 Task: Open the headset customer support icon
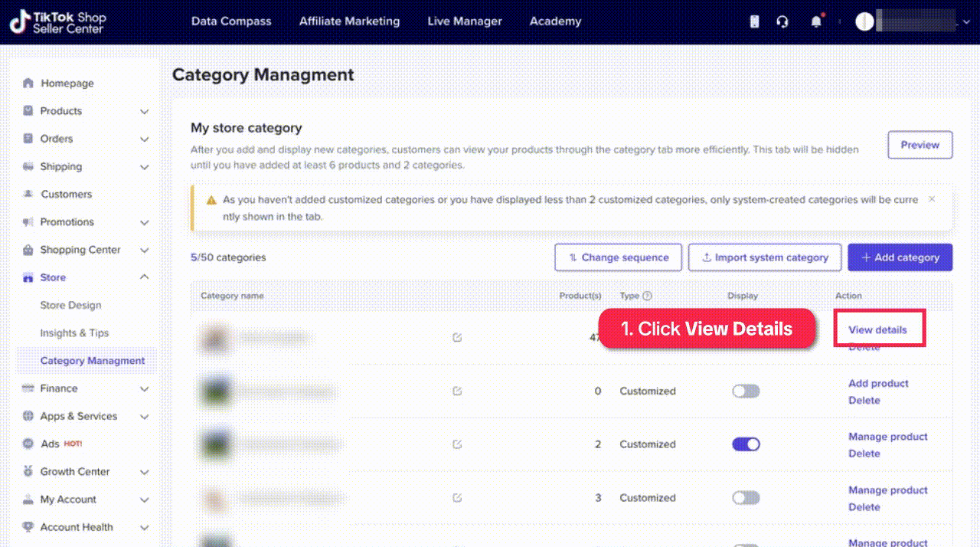coord(782,21)
